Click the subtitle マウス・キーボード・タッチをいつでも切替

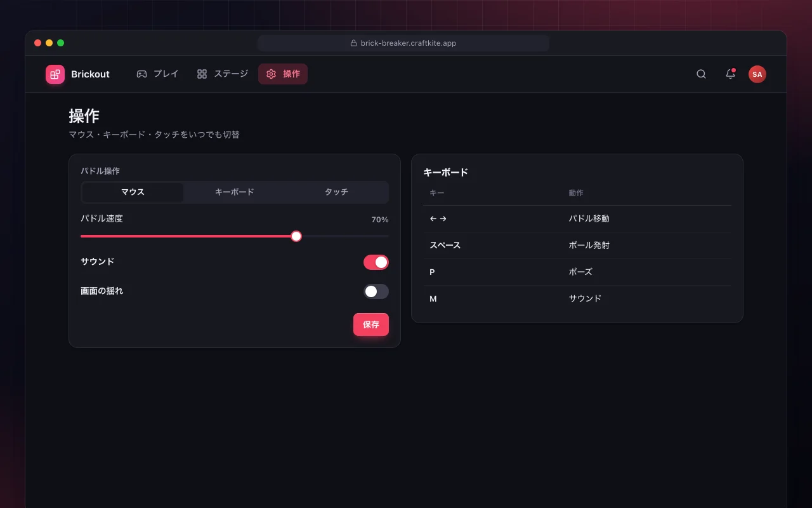[x=154, y=135]
